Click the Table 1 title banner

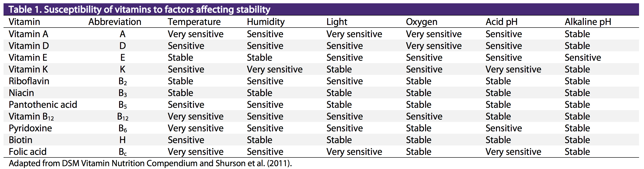click(321, 9)
